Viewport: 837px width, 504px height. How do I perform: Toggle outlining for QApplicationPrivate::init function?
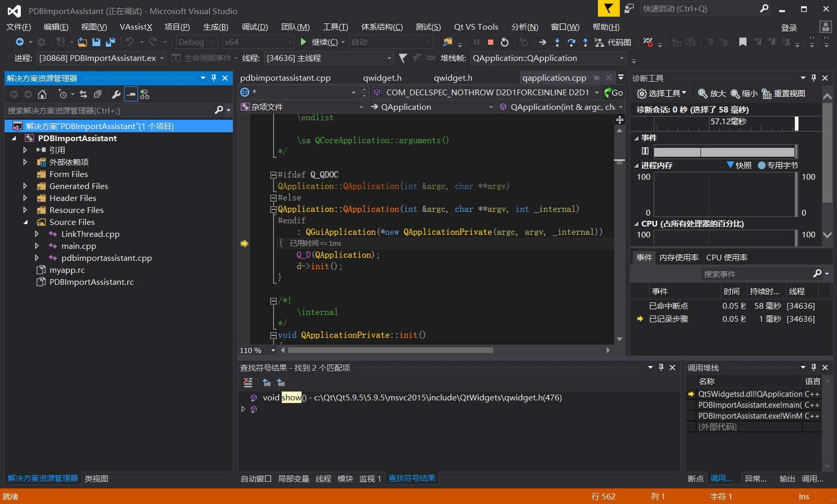click(273, 335)
